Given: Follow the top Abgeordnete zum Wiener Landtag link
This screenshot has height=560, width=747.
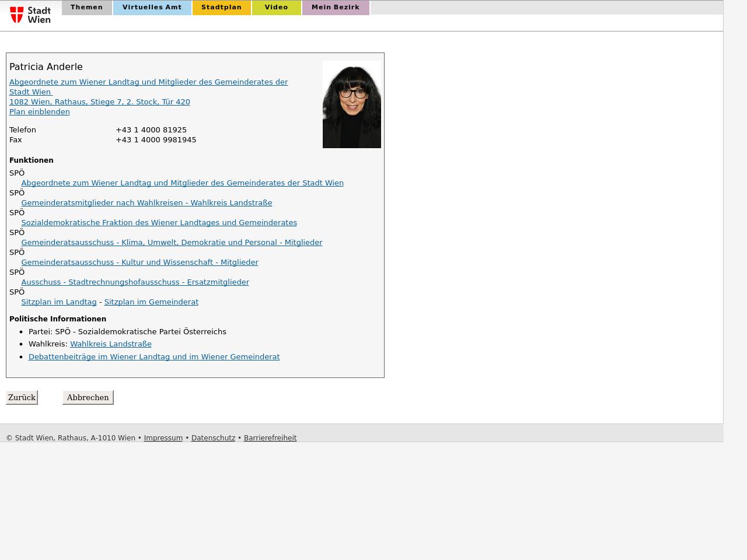Looking at the screenshot, I should pos(149,87).
